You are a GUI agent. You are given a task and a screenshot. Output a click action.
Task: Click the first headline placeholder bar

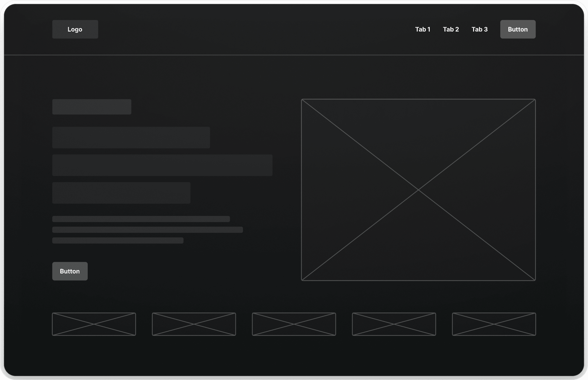(x=131, y=137)
